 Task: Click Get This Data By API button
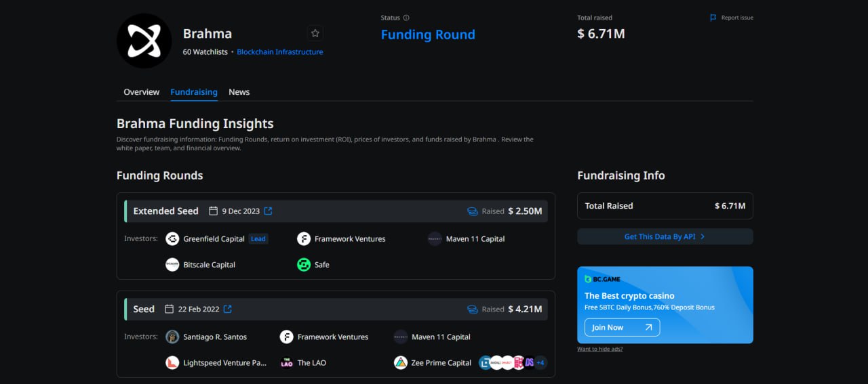click(x=665, y=236)
